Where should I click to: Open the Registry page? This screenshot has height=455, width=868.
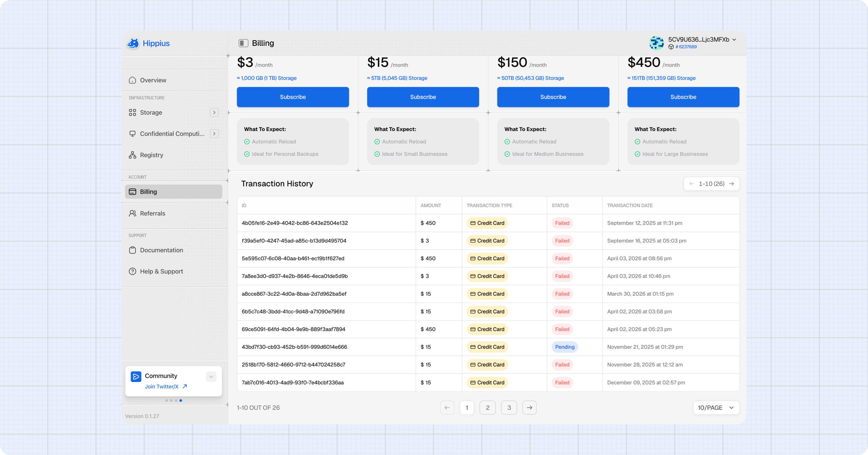[x=174, y=155]
